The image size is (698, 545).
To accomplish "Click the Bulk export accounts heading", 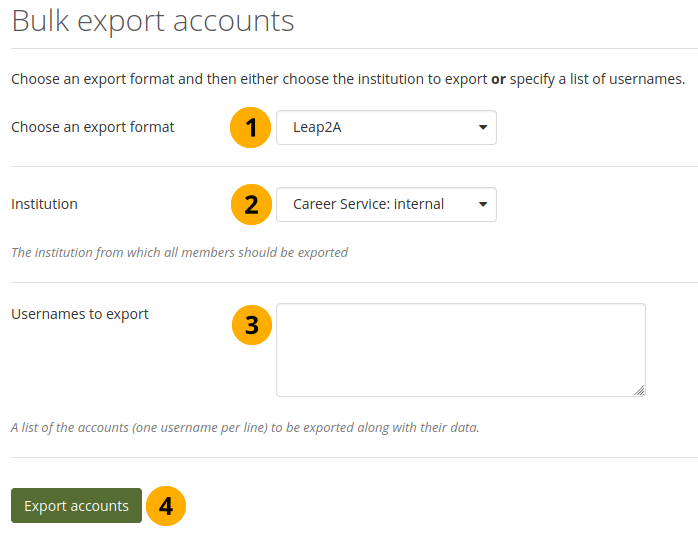I will [x=153, y=21].
